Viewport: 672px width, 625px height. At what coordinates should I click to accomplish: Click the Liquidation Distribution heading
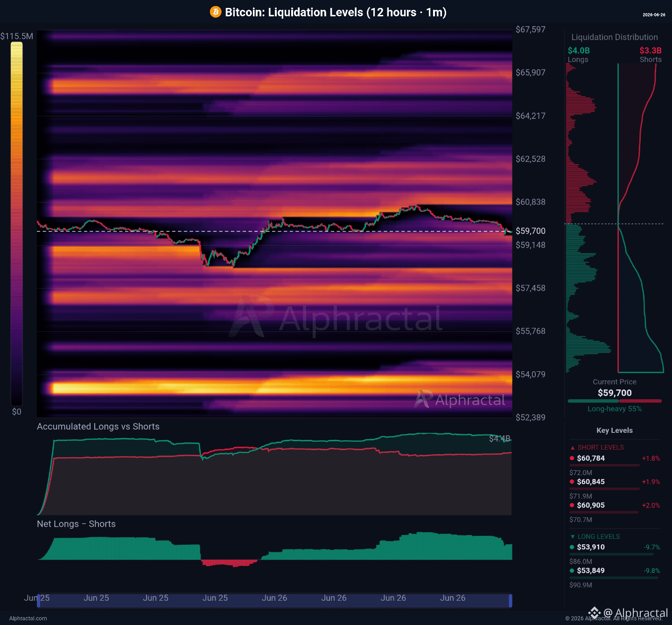coord(615,37)
